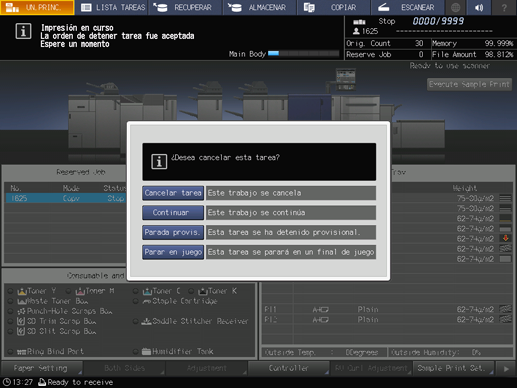The image size is (517, 388).
Task: Open RU Curl Adjustment menu
Action: coord(371,368)
